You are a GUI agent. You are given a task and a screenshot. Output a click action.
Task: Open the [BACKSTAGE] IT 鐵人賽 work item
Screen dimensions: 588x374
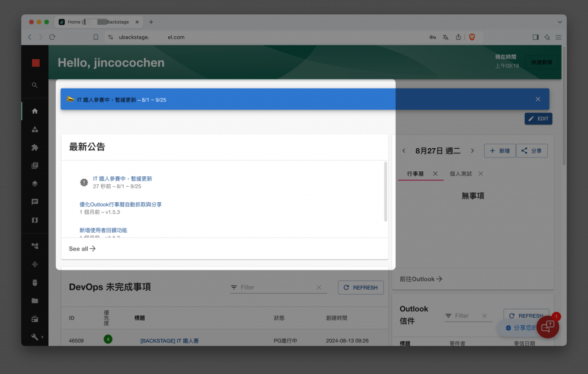coord(169,341)
